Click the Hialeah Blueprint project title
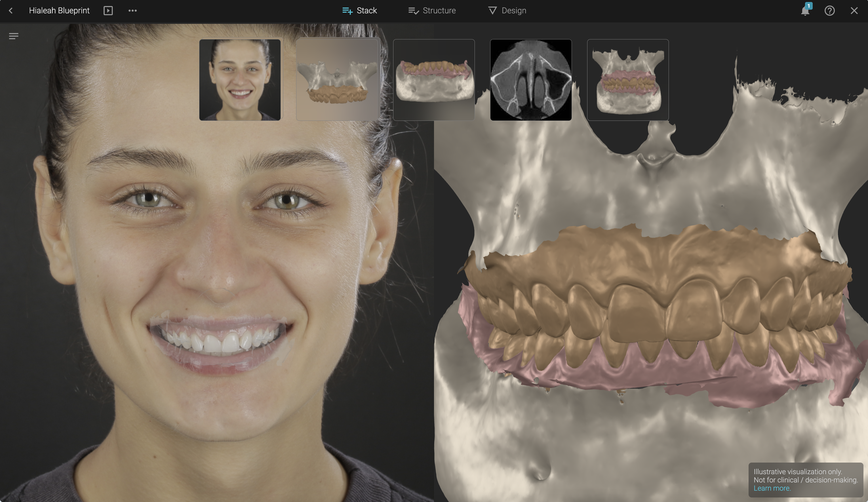 59,11
